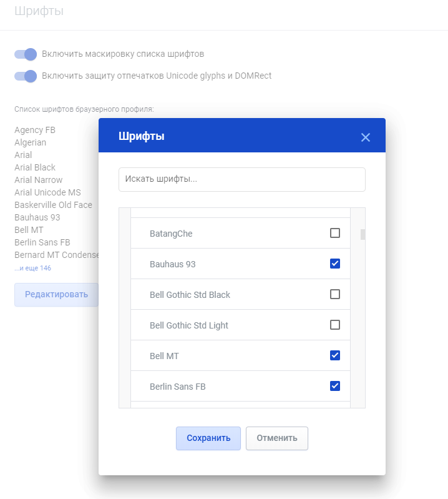This screenshot has width=448, height=499.
Task: Close the Шрифты dialog with the X icon
Action: (366, 137)
